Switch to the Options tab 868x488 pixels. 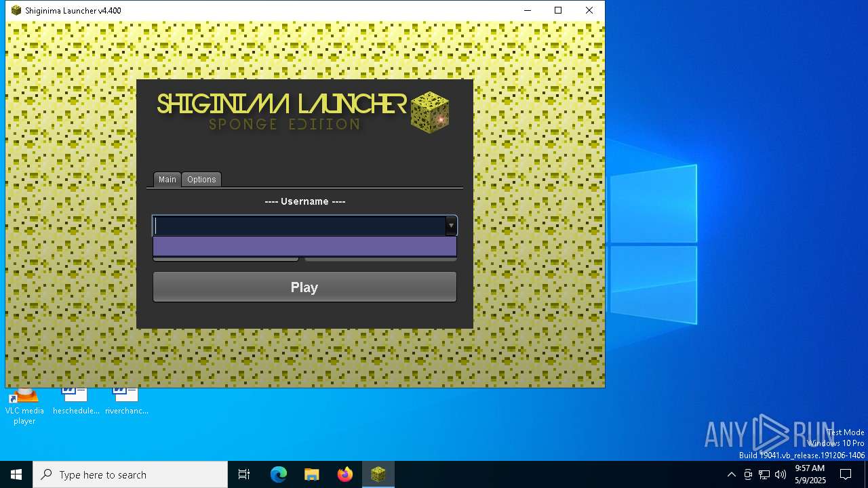point(201,180)
